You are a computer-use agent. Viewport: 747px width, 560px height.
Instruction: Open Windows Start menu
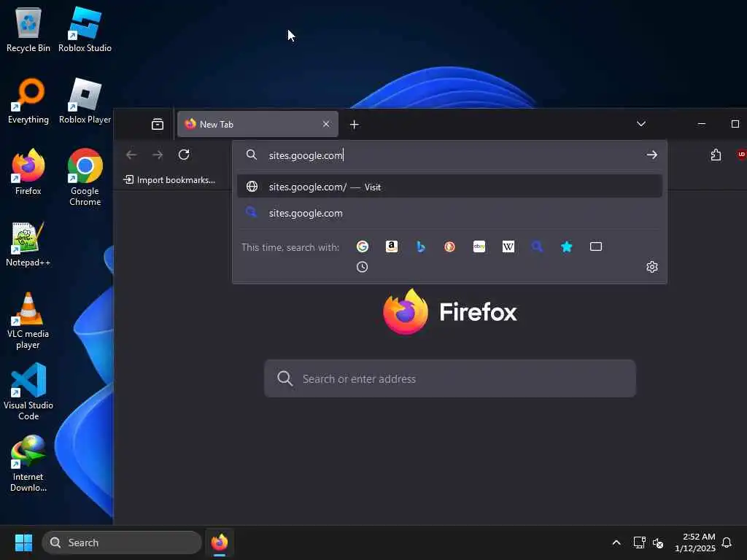(x=23, y=542)
